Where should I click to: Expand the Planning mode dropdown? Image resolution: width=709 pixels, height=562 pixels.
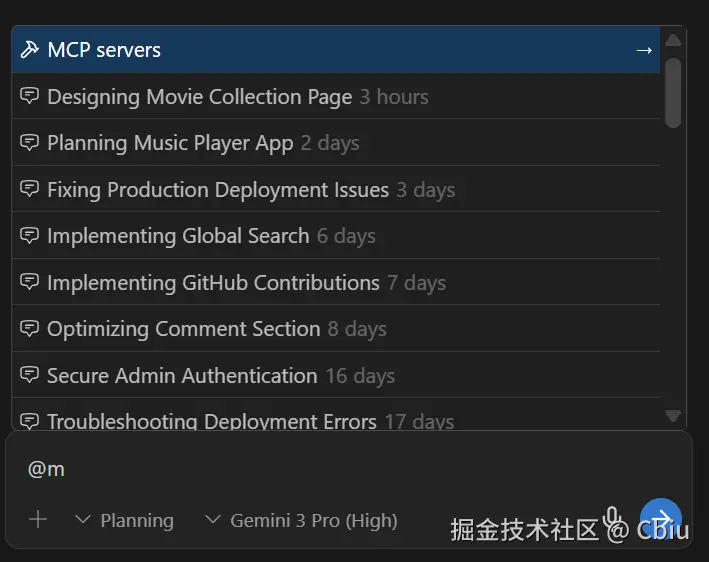click(125, 520)
